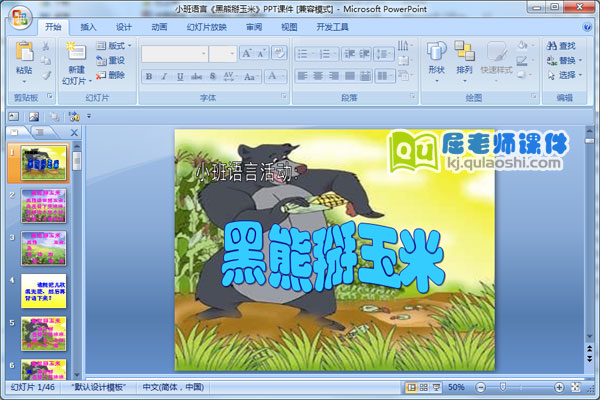This screenshot has width=600, height=400.
Task: Click 替换 replace button
Action: [x=565, y=60]
